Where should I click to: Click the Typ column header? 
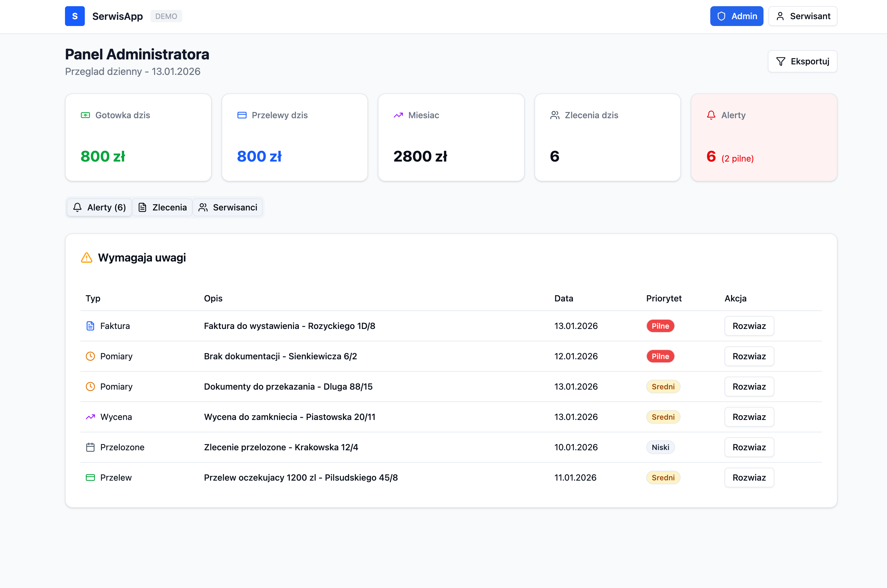[93, 299]
